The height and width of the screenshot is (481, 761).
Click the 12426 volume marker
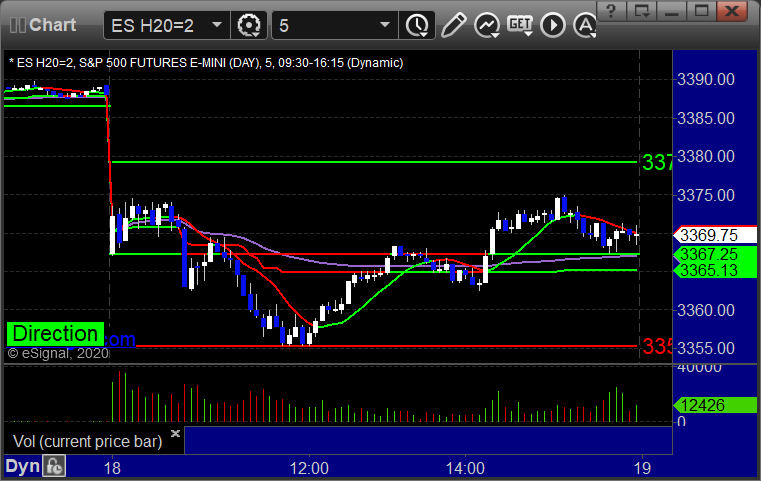[x=715, y=405]
